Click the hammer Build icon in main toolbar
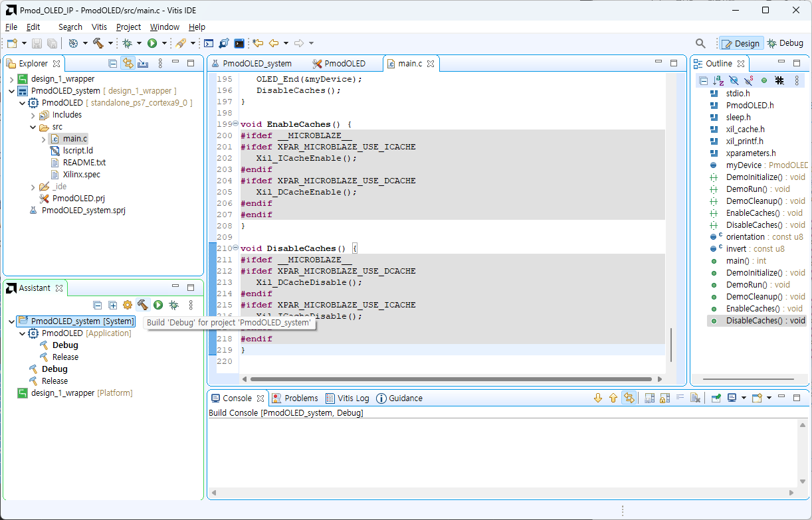This screenshot has width=812, height=520. pos(98,43)
